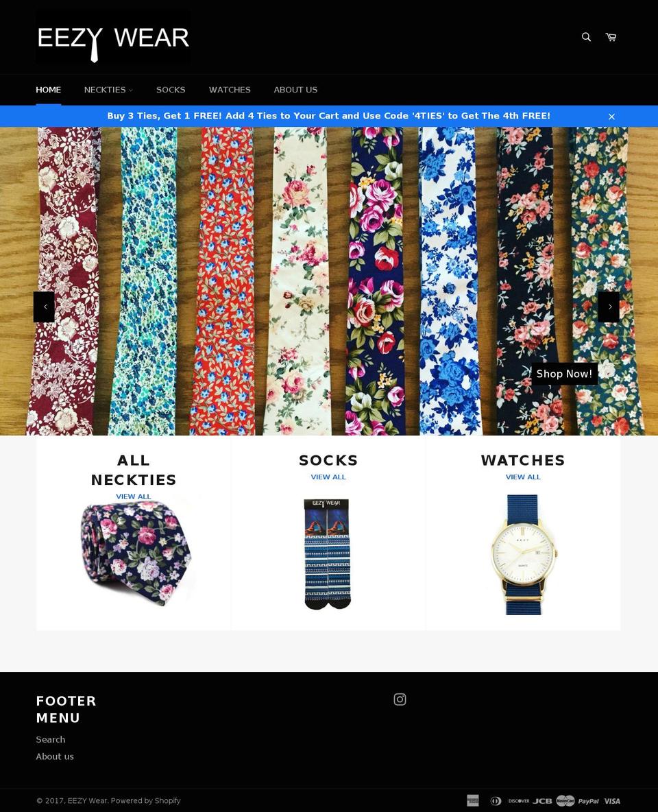Expand the NECKTIES dropdown menu

[108, 90]
